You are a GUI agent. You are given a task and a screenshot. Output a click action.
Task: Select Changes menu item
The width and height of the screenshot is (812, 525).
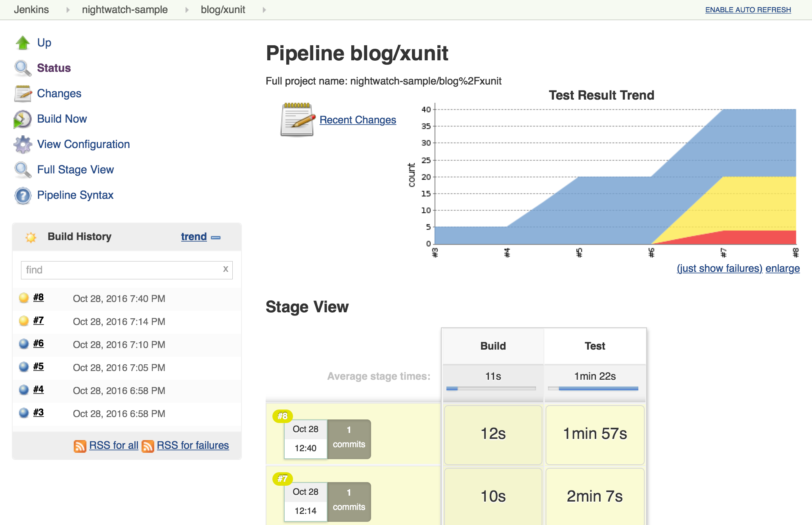pyautogui.click(x=58, y=93)
